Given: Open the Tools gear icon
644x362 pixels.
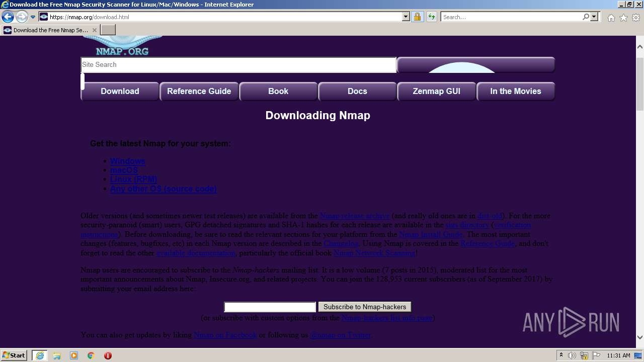Looking at the screenshot, I should [636, 18].
